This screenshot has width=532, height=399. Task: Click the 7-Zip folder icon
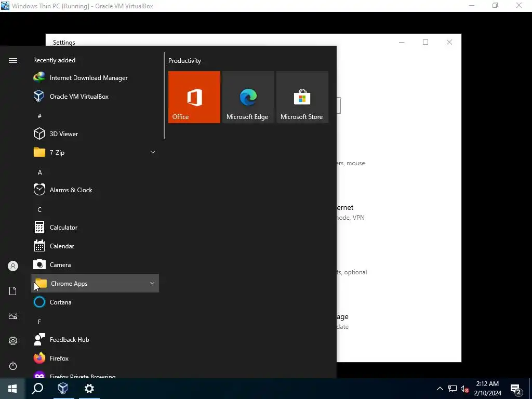39,152
